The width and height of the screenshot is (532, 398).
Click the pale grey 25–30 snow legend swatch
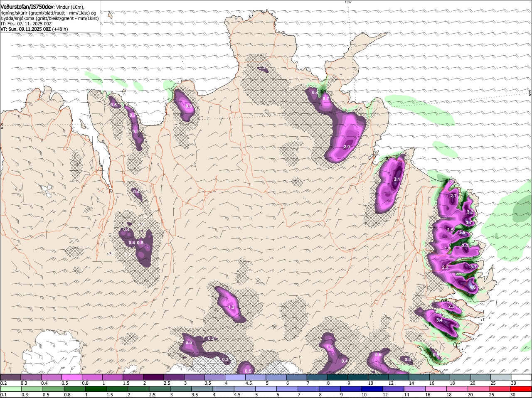tap(501, 377)
